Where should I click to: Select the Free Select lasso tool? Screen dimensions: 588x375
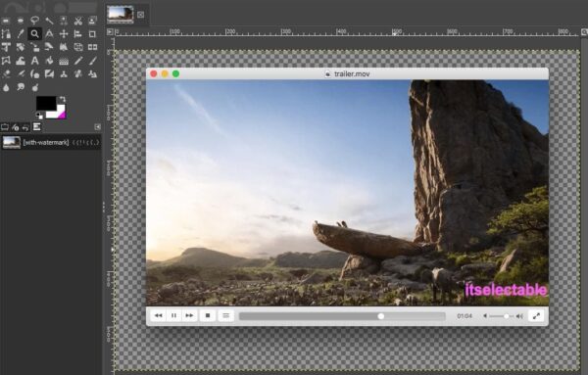pyautogui.click(x=34, y=21)
